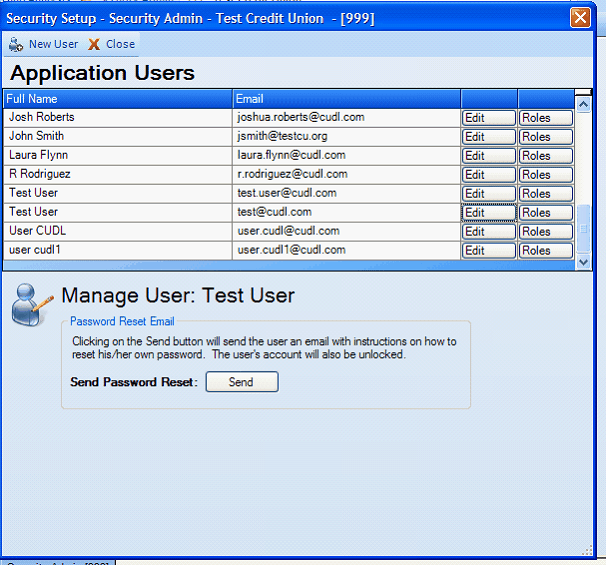Edit the R Rodriguez user
The height and width of the screenshot is (566, 607).
(x=489, y=175)
